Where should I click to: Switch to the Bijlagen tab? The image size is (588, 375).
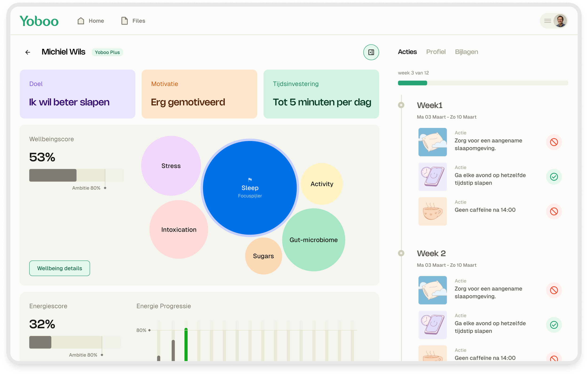click(x=466, y=52)
